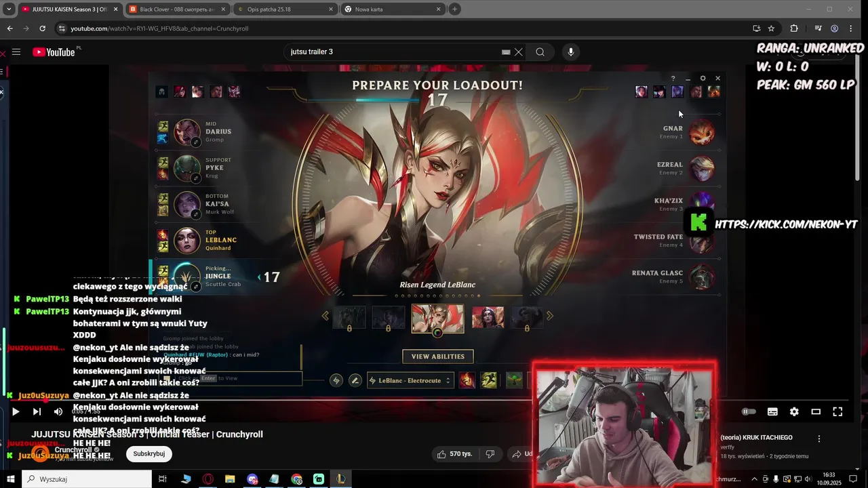This screenshot has height=488, width=868.
Task: Edit rune page with pencil icon
Action: click(x=355, y=380)
